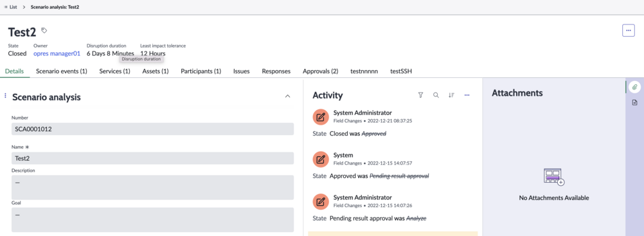Screen dimensions: 644x236
Task: Click the struck-through Analyze text
Action: click(416, 219)
